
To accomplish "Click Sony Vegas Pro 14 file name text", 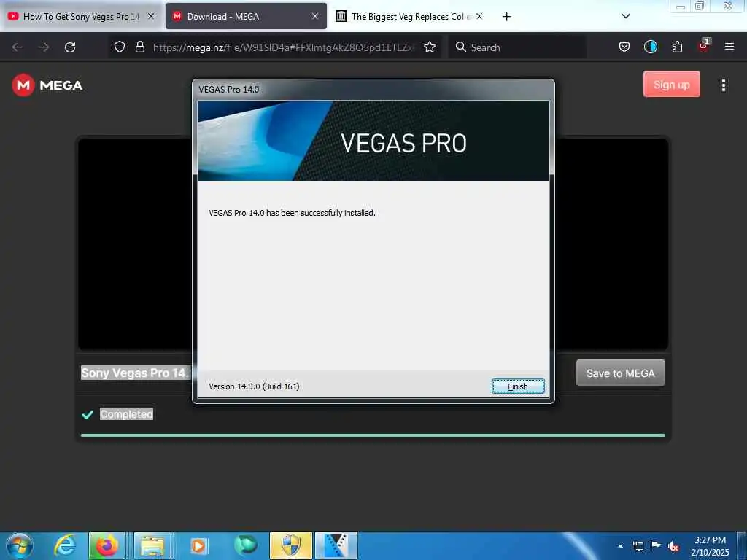I will (135, 373).
